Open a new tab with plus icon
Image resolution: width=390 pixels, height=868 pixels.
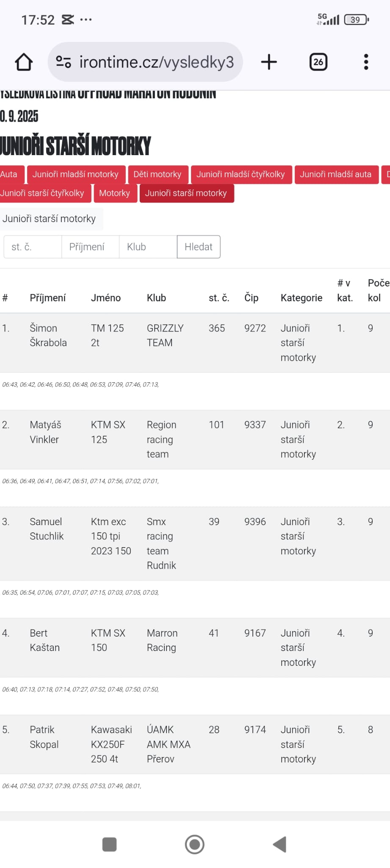pyautogui.click(x=269, y=62)
